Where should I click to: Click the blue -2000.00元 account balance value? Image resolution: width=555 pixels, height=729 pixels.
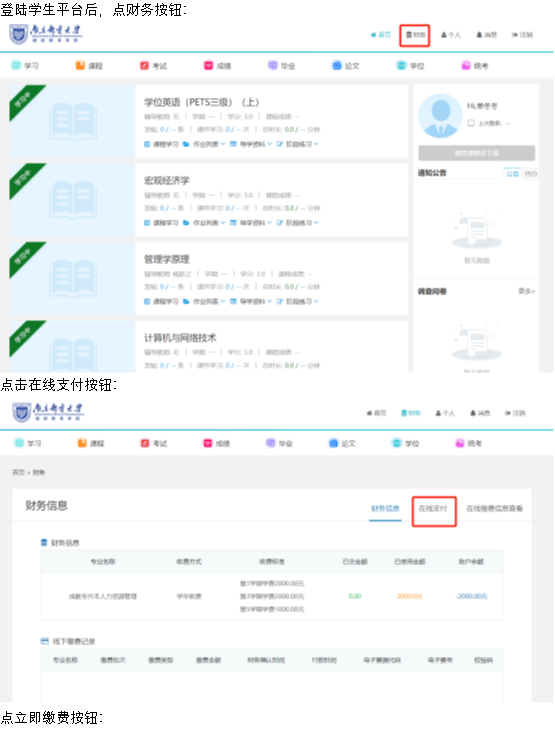pyautogui.click(x=471, y=596)
